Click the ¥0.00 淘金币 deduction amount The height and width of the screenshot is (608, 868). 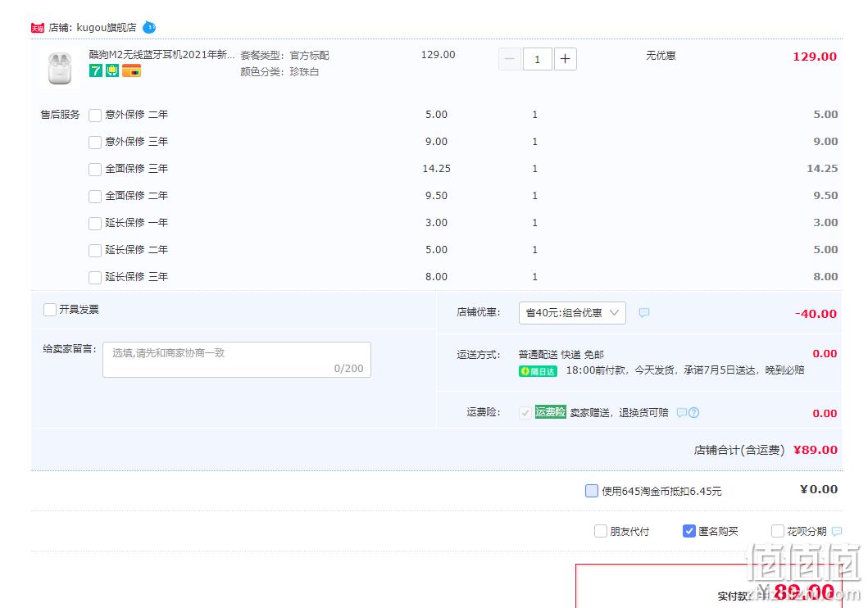[x=818, y=489]
